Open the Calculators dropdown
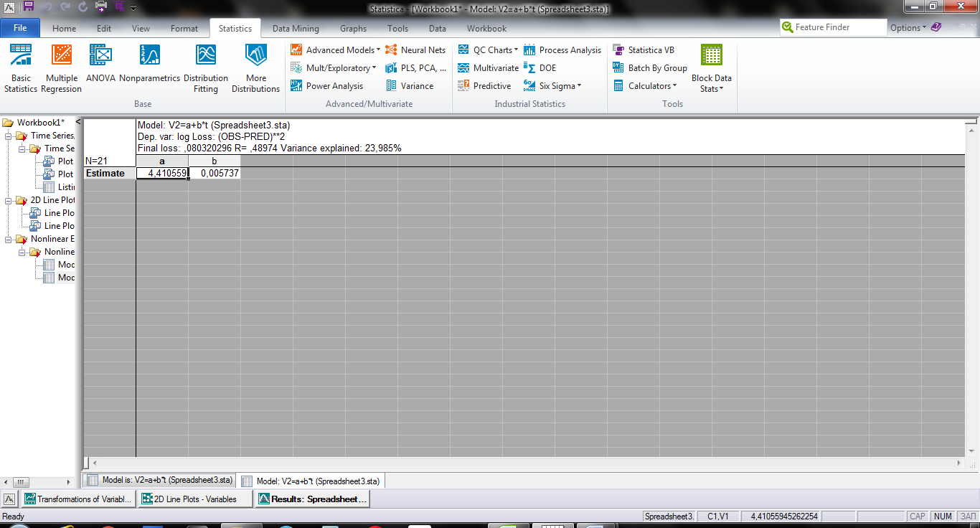Image resolution: width=980 pixels, height=528 pixels. [645, 86]
